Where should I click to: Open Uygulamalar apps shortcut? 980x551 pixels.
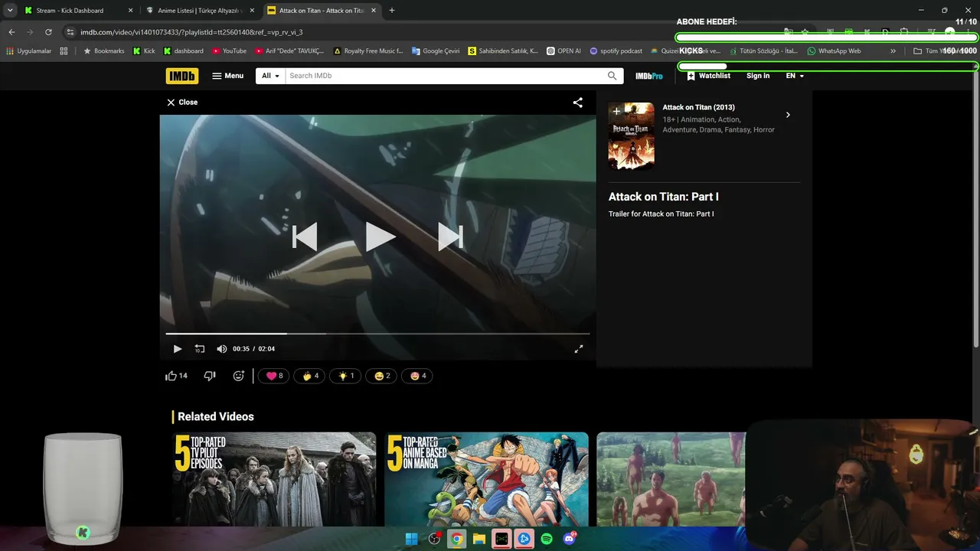29,51
